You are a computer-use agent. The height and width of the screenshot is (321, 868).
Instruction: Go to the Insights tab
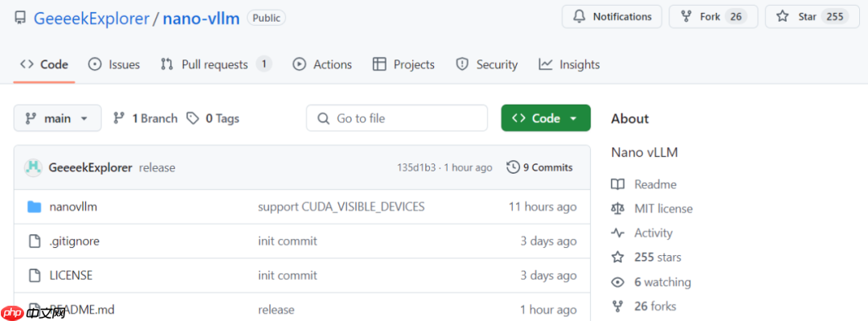pos(569,64)
